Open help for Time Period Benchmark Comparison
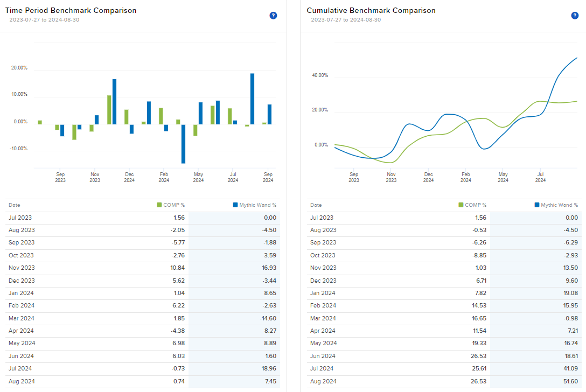Viewport: 586px width, 392px height. (273, 16)
